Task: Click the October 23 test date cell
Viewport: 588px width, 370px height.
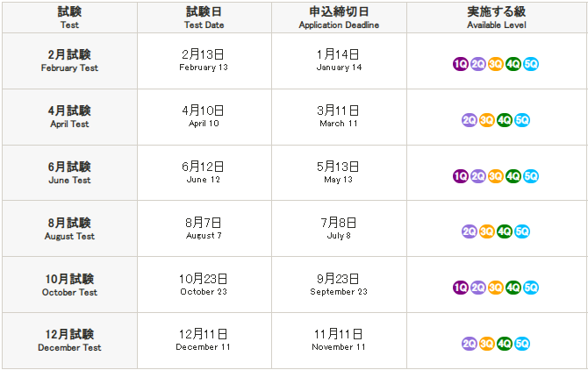Action: pos(204,285)
